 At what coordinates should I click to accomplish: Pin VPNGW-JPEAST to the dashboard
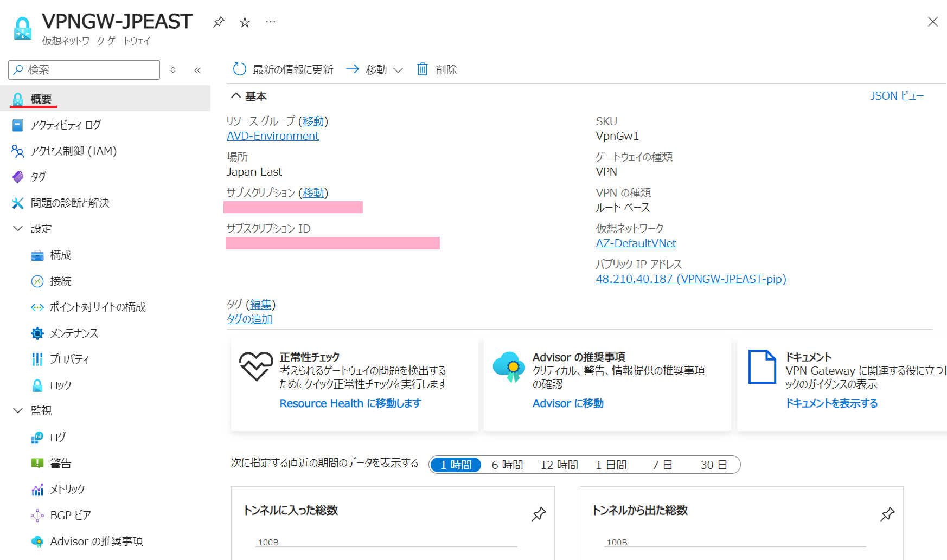(x=219, y=22)
